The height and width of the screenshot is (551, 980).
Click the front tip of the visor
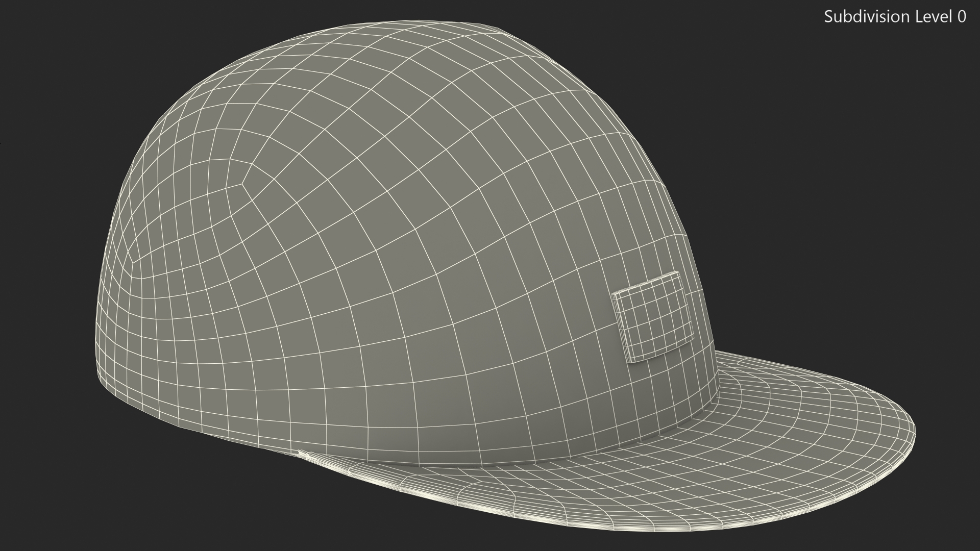pyautogui.click(x=914, y=435)
